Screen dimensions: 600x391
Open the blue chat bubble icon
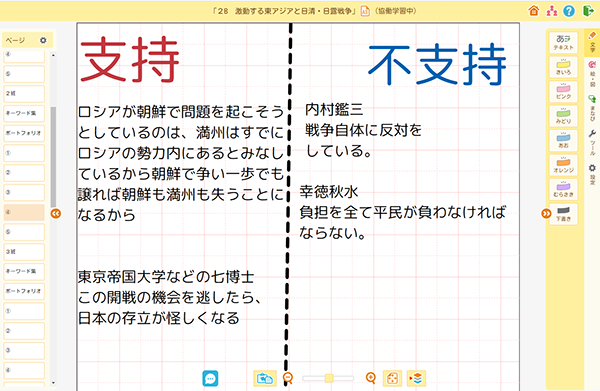[x=210, y=378]
